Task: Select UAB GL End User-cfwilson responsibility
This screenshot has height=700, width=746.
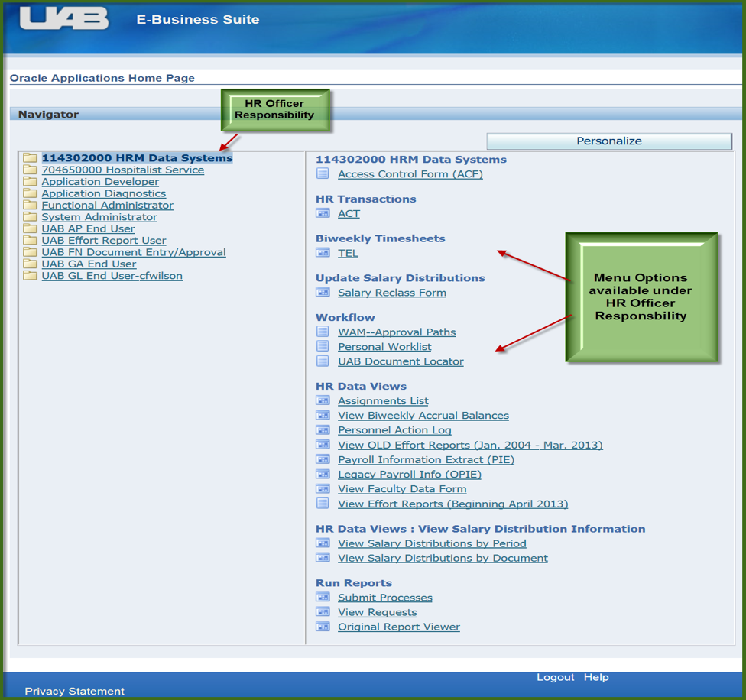Action: point(112,276)
